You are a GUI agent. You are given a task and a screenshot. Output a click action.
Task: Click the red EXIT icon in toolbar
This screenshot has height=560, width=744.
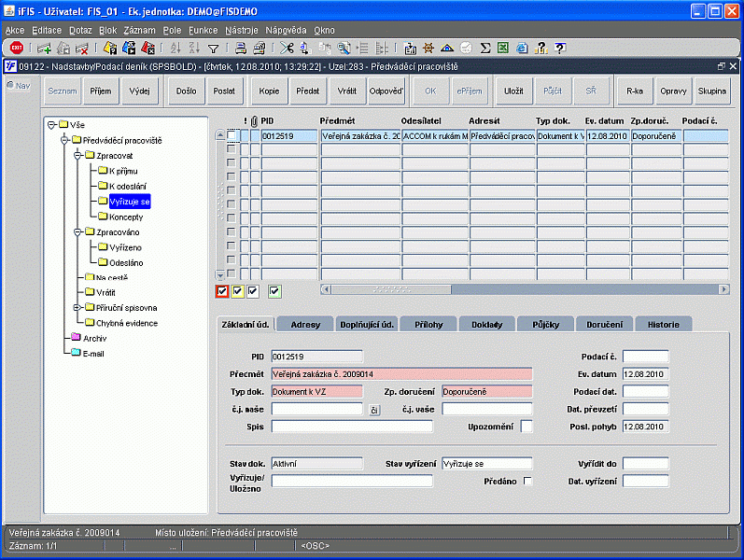(x=17, y=48)
